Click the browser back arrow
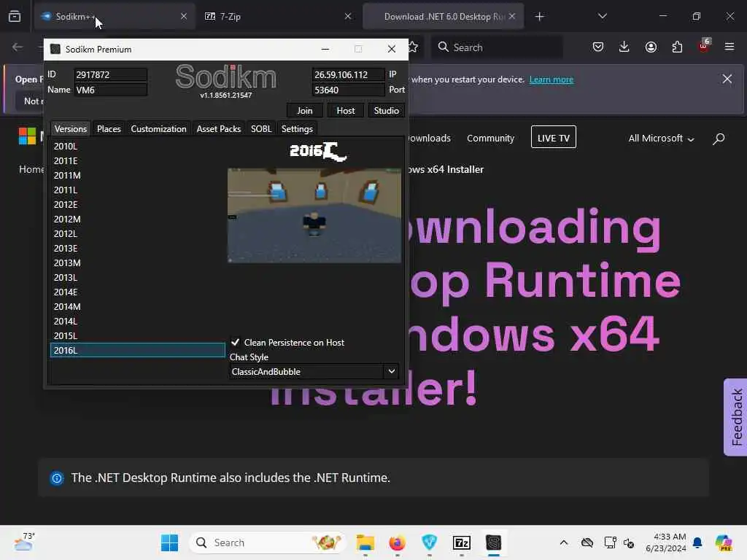Screen dimensions: 747x560 coord(18,47)
